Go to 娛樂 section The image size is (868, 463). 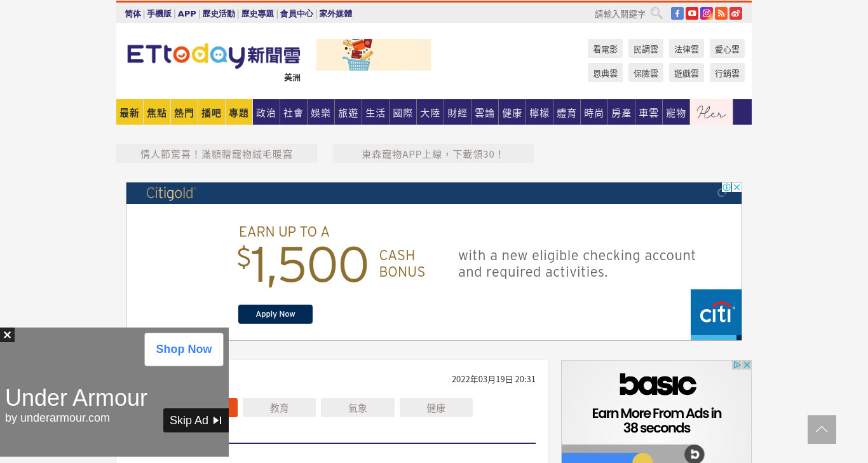click(321, 112)
